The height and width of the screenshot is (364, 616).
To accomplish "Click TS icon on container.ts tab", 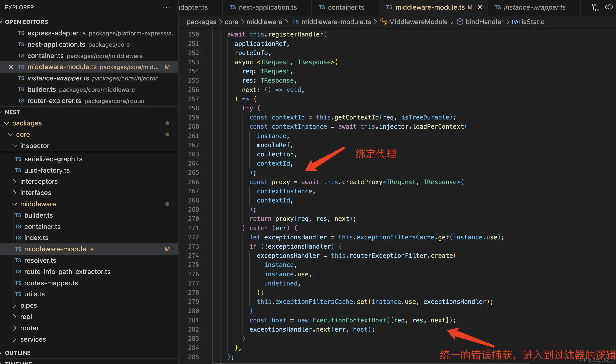I will pos(322,7).
